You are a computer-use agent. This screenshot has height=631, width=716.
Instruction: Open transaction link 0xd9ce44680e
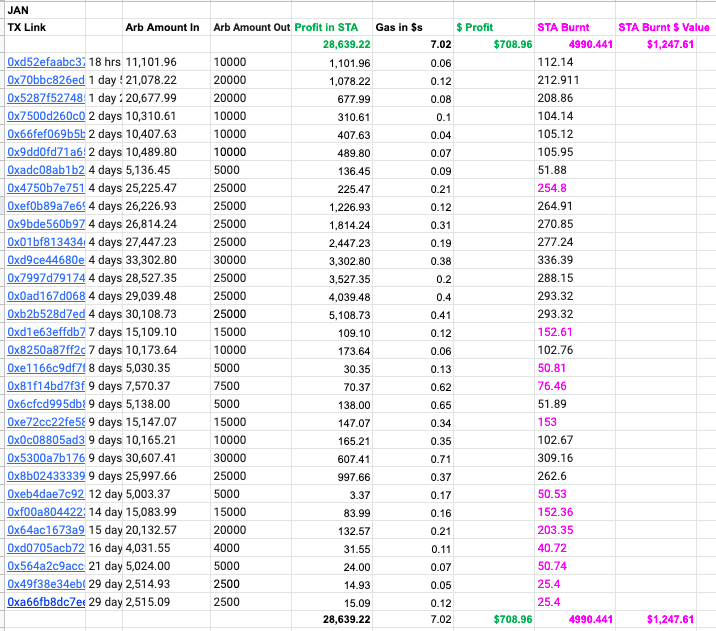46,260
